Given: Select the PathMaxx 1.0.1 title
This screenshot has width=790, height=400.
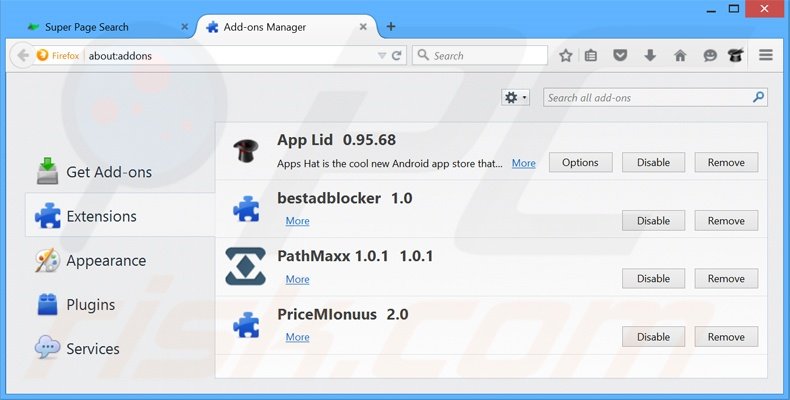Looking at the screenshot, I should (355, 256).
